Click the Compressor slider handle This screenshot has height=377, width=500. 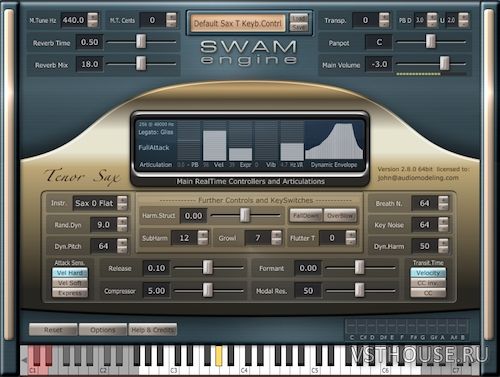[x=208, y=290]
